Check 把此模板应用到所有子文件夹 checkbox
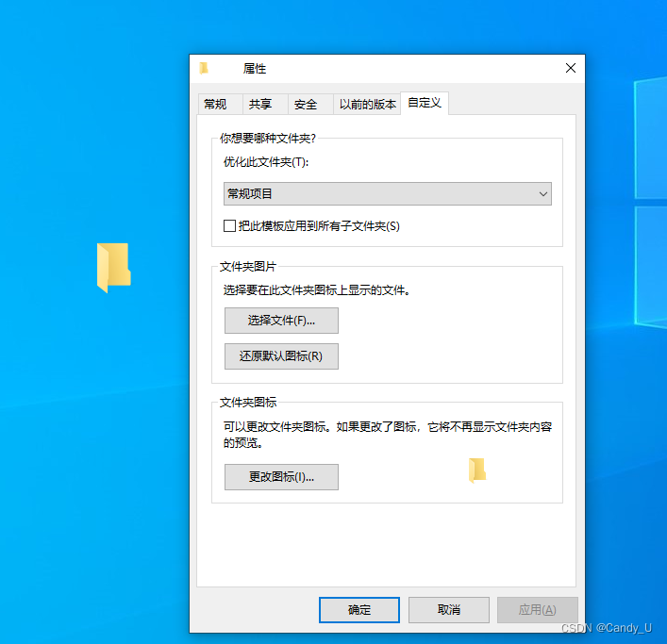Screen dimensions: 667x644 229,225
